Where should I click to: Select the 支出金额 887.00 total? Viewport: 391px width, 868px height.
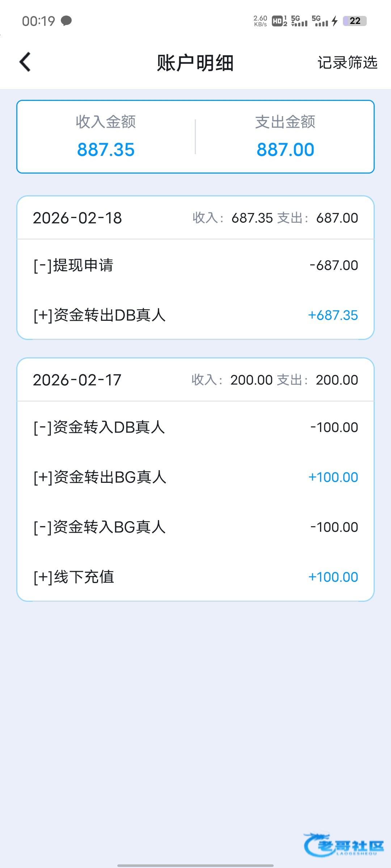(x=285, y=137)
